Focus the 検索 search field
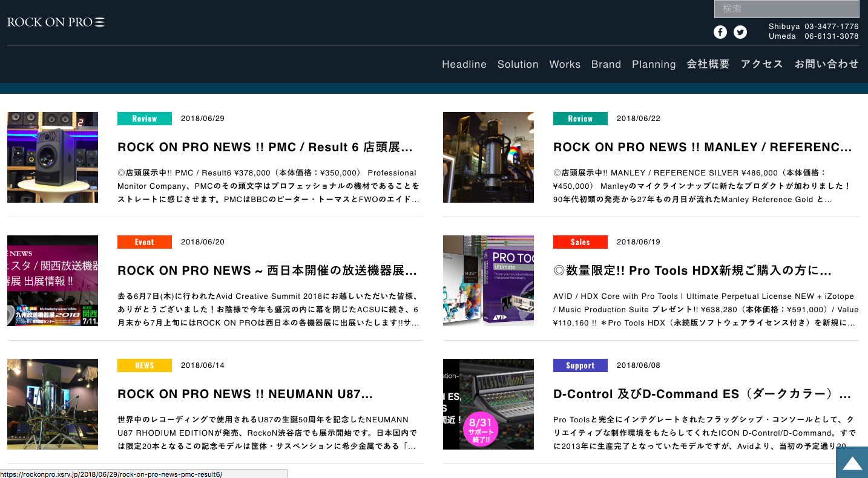 786,8
